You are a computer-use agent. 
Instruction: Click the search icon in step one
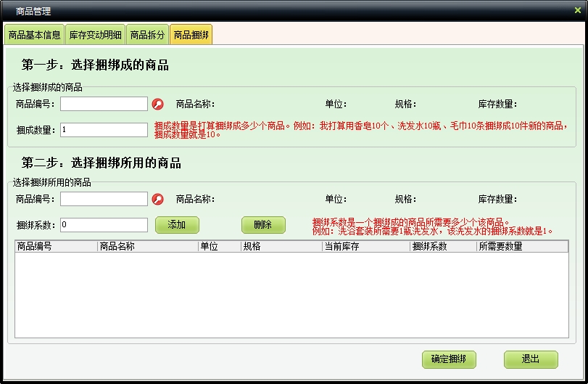click(x=157, y=105)
